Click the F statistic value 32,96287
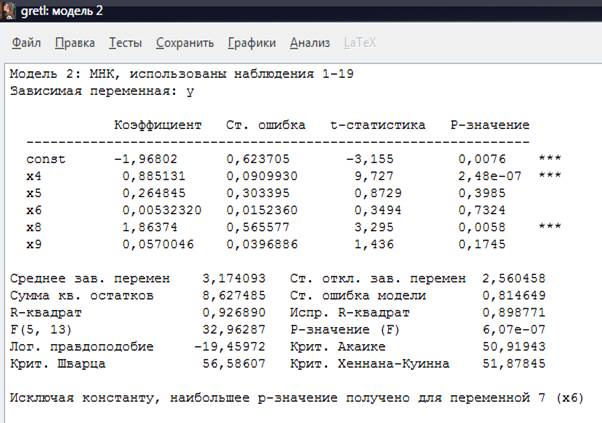The image size is (602, 423). 234,329
